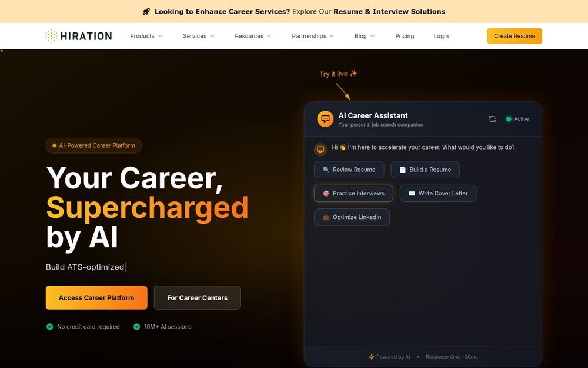Click Access Career Platform button
The image size is (588, 368).
[96, 298]
